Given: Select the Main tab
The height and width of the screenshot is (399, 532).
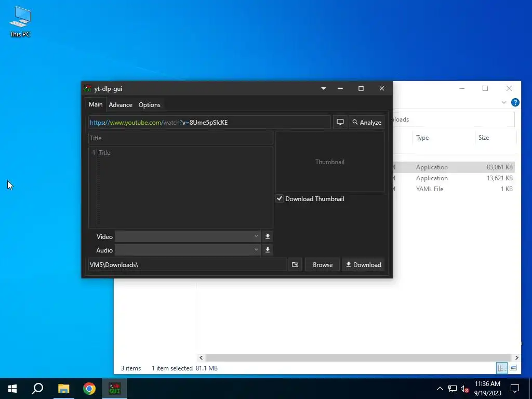Looking at the screenshot, I should (96, 104).
